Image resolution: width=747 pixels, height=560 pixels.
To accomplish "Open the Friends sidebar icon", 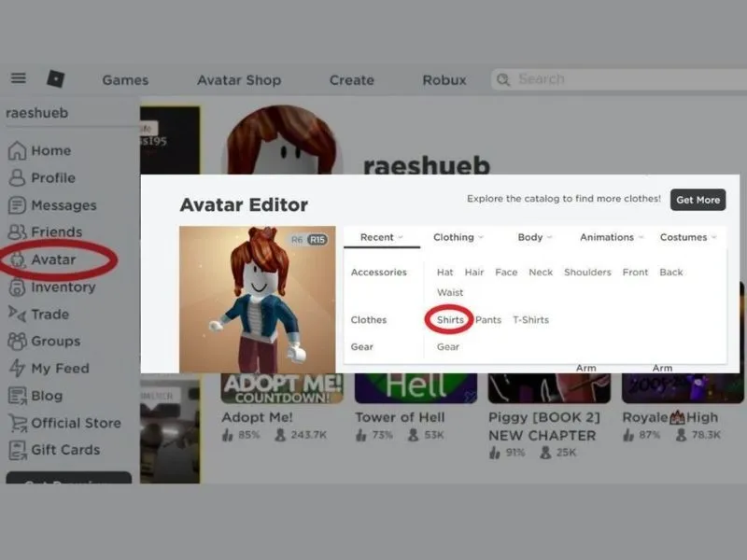I will point(17,231).
